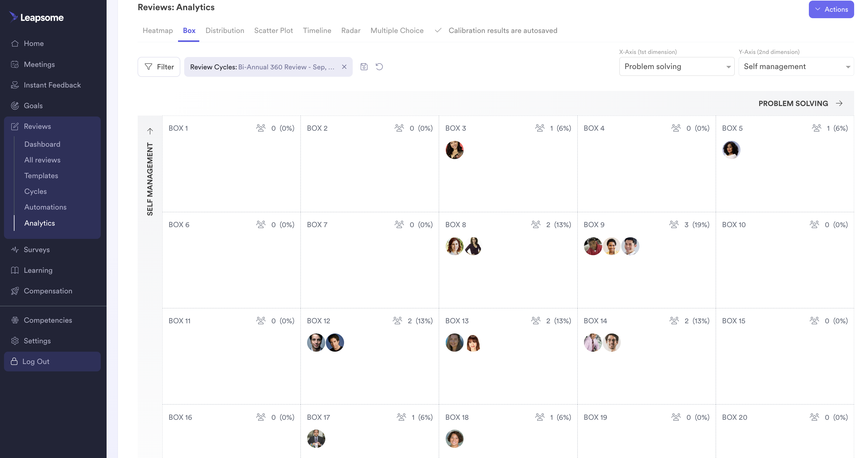
Task: Switch to the Distribution tab
Action: (x=225, y=30)
